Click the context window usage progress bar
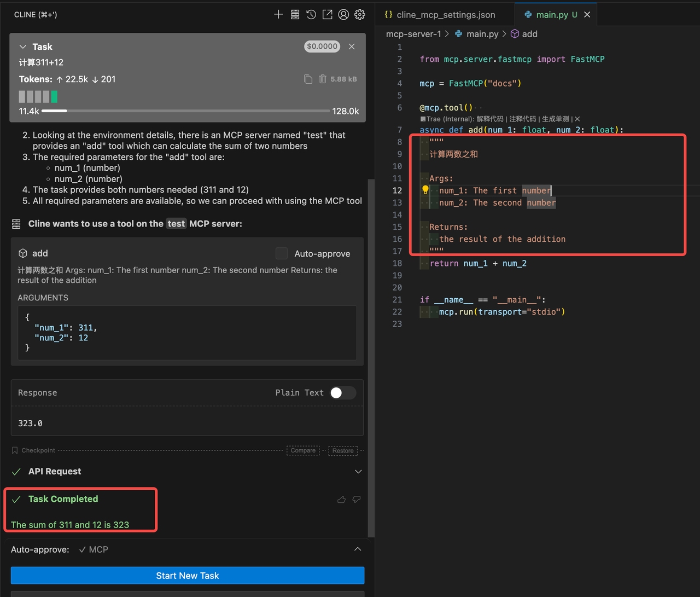Image resolution: width=700 pixels, height=597 pixels. [x=185, y=111]
